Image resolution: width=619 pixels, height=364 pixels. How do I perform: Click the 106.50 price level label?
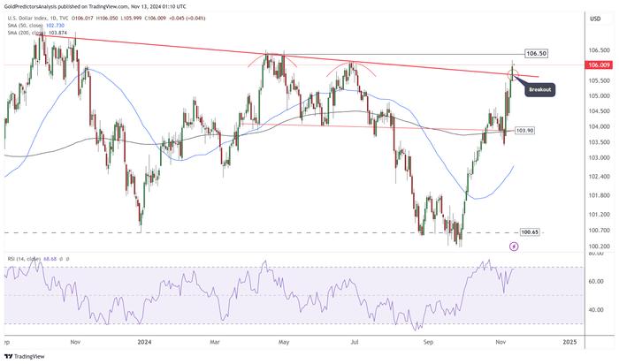pyautogui.click(x=536, y=53)
